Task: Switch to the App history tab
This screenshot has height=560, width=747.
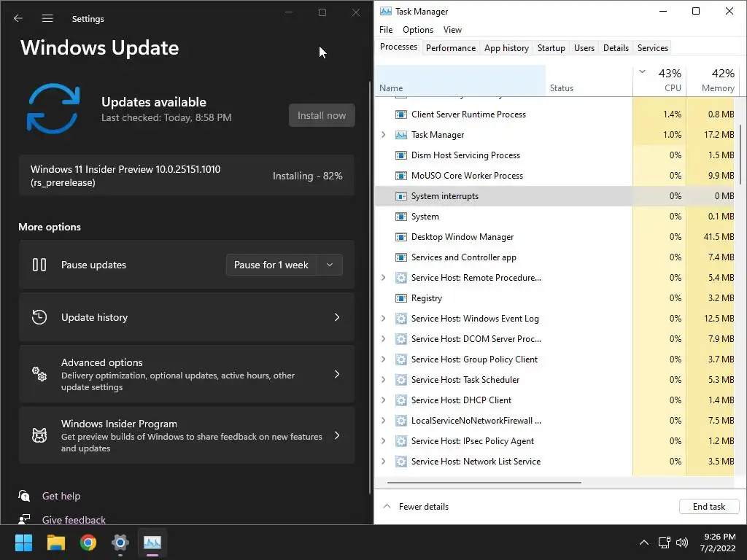Action: point(506,47)
